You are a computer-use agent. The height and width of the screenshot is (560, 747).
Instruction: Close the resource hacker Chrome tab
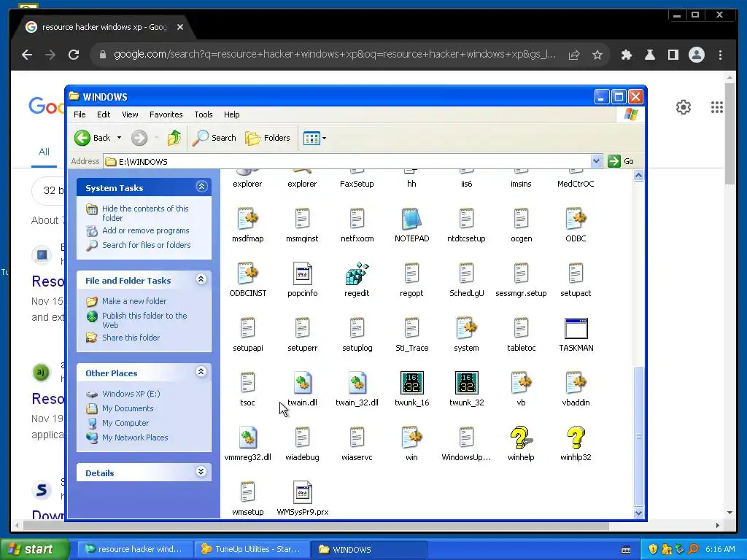tap(180, 27)
